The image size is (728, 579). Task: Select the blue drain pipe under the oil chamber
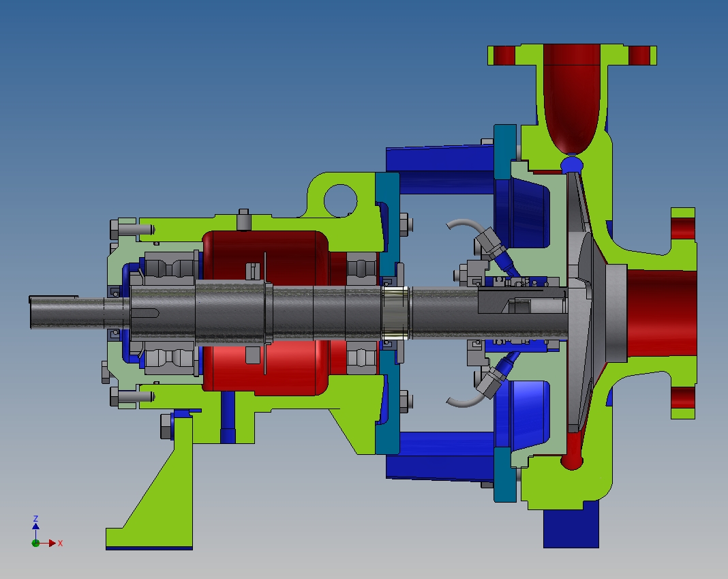228,417
